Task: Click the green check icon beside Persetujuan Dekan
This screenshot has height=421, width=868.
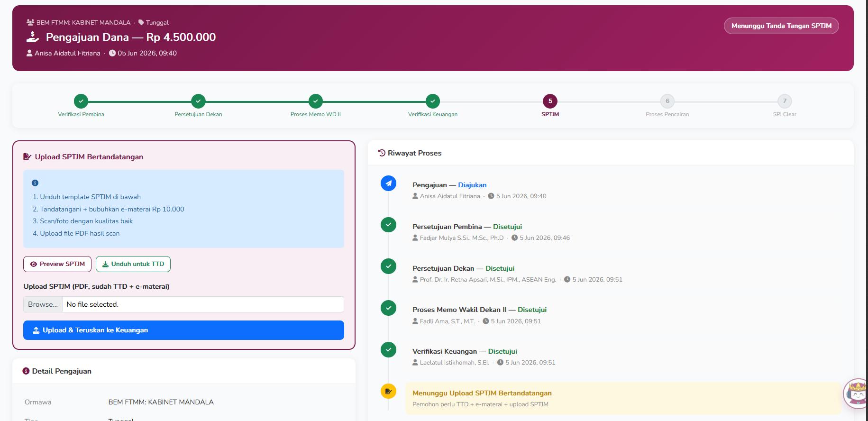Action: point(388,266)
